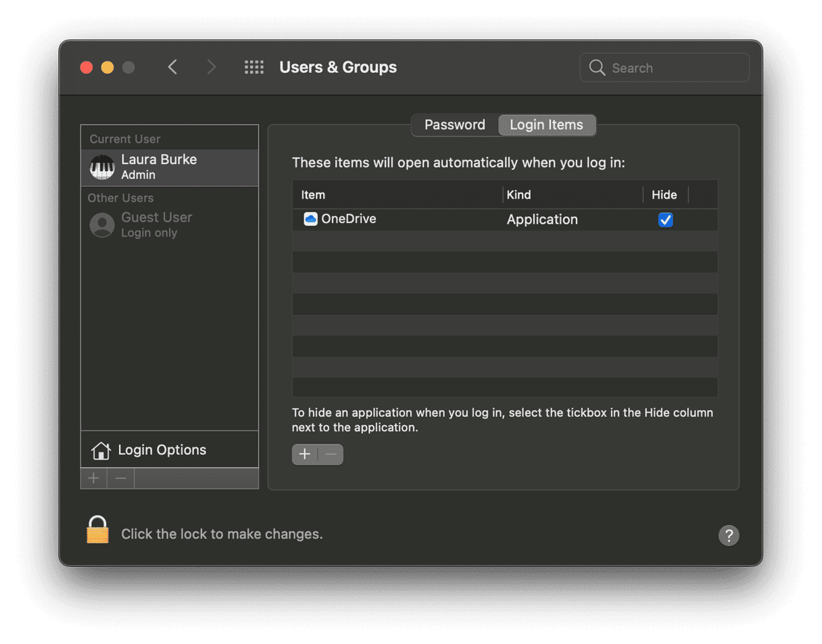Select the Login Items tab
822x644 pixels.
tap(547, 125)
